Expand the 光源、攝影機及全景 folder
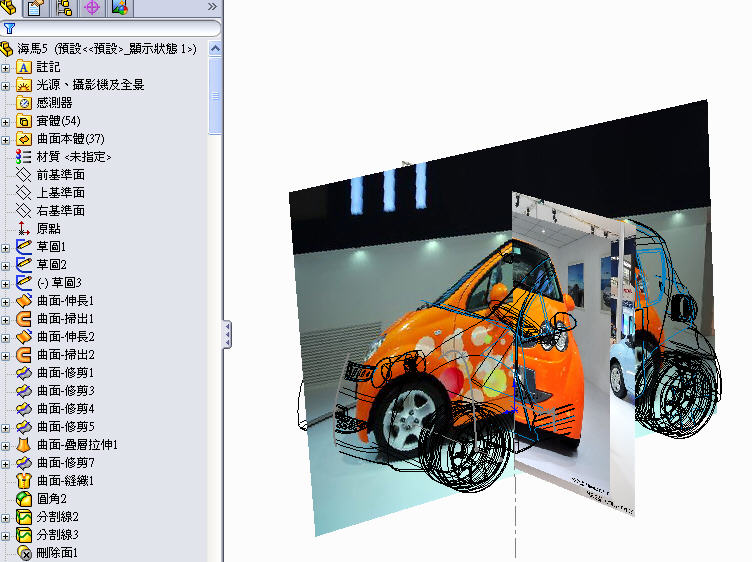 tap(5, 86)
